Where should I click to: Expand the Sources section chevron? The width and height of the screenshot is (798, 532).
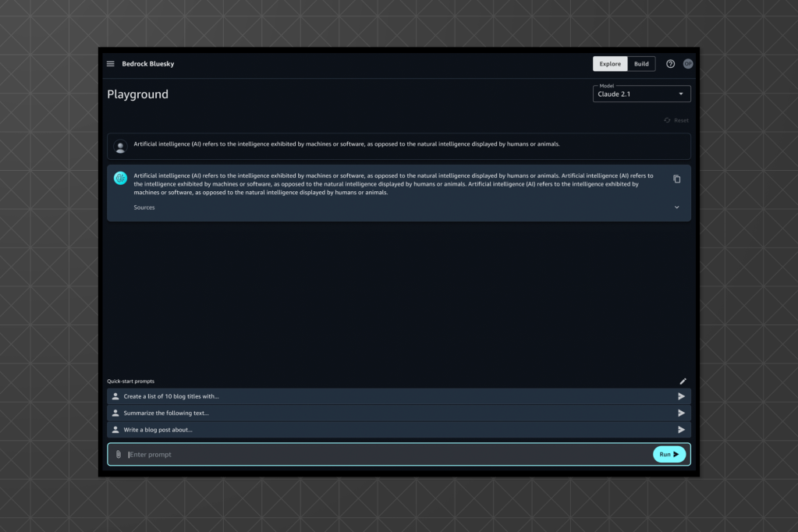pyautogui.click(x=676, y=207)
